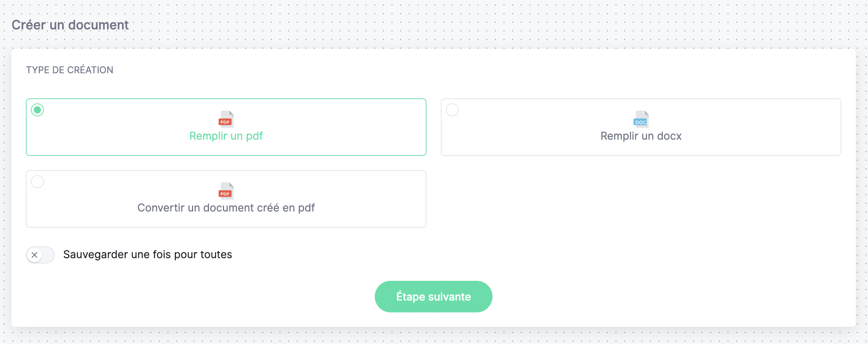Click the Sauvegarder une fois pour toutes label

point(148,255)
